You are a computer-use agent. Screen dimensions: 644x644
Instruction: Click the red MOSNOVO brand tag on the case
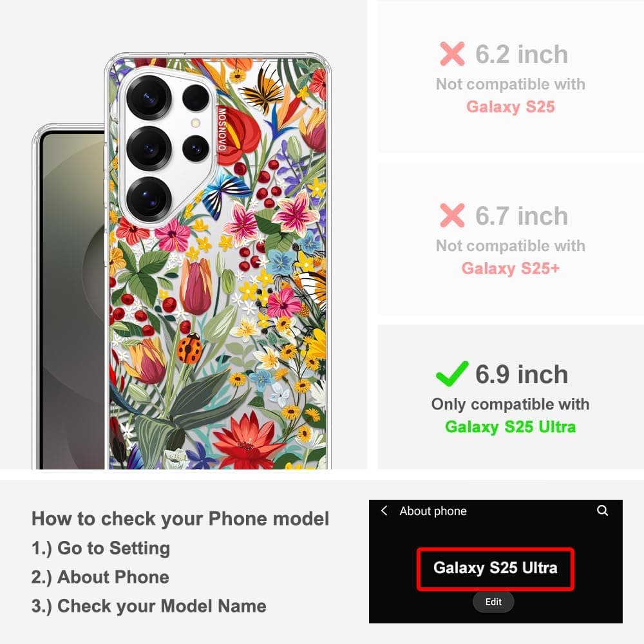(222, 129)
